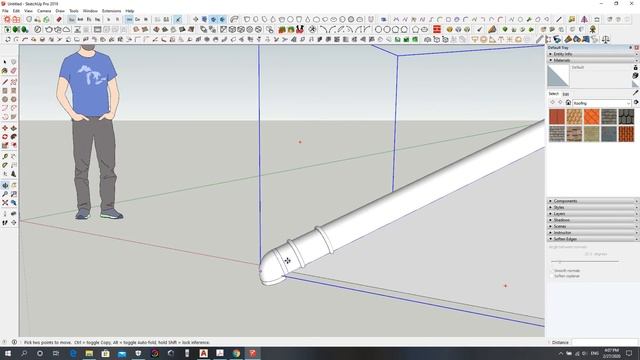The width and height of the screenshot is (640, 360).
Task: Select the Circle drawing tool
Action: click(5, 99)
